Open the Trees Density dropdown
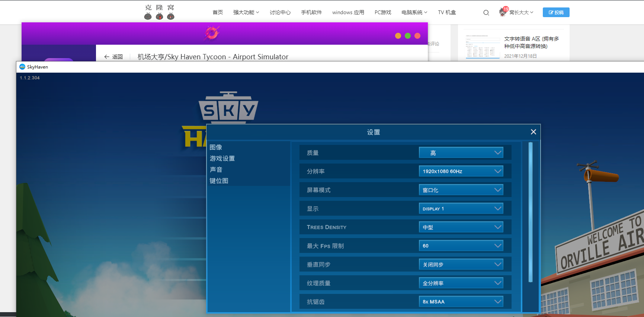 (x=461, y=227)
